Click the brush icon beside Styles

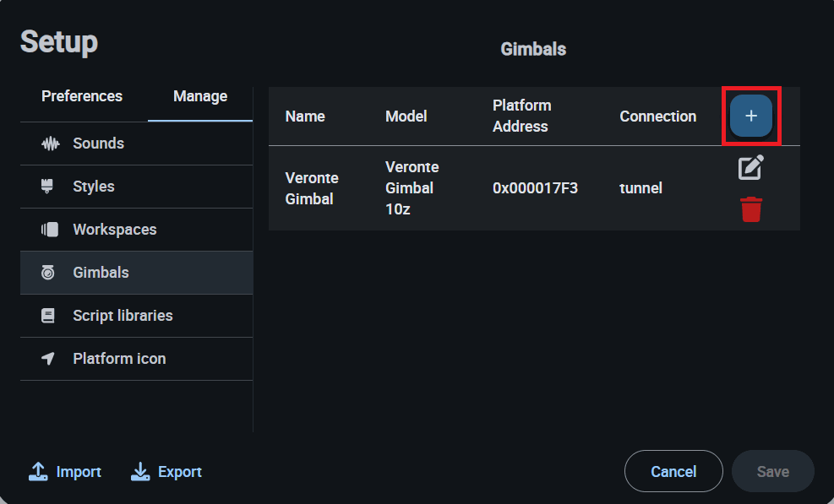point(48,187)
